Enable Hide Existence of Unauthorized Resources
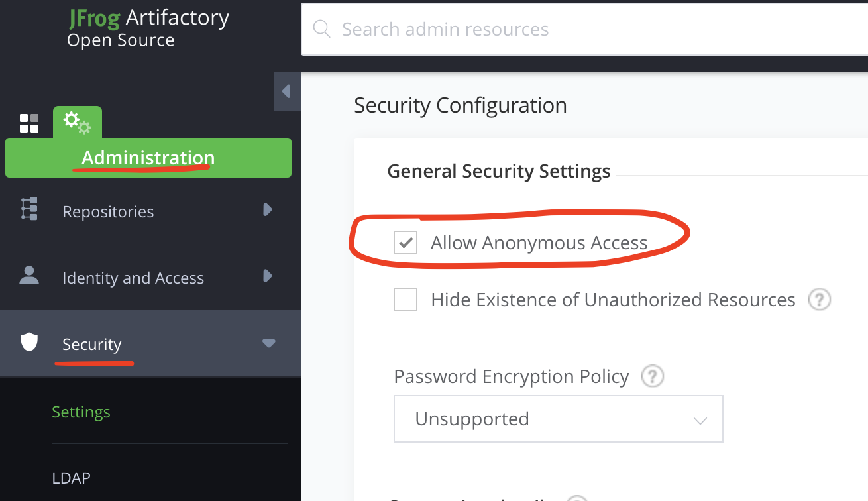The image size is (868, 501). tap(406, 300)
